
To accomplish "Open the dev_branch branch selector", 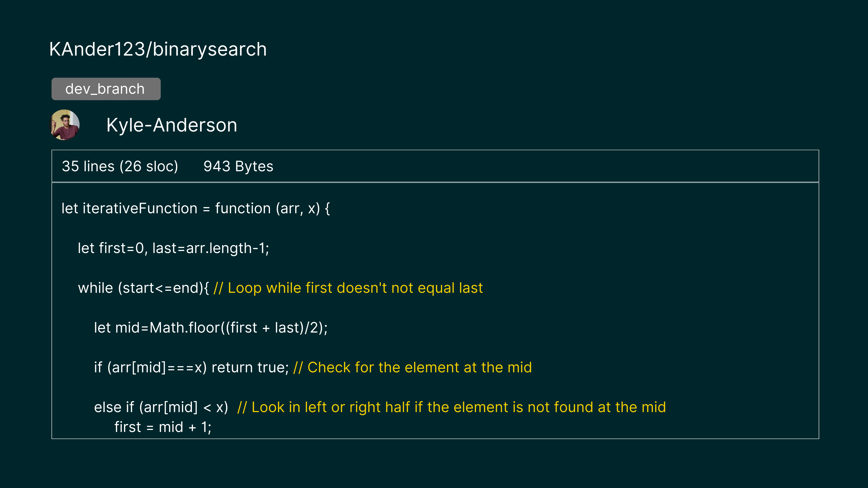I will pos(106,89).
